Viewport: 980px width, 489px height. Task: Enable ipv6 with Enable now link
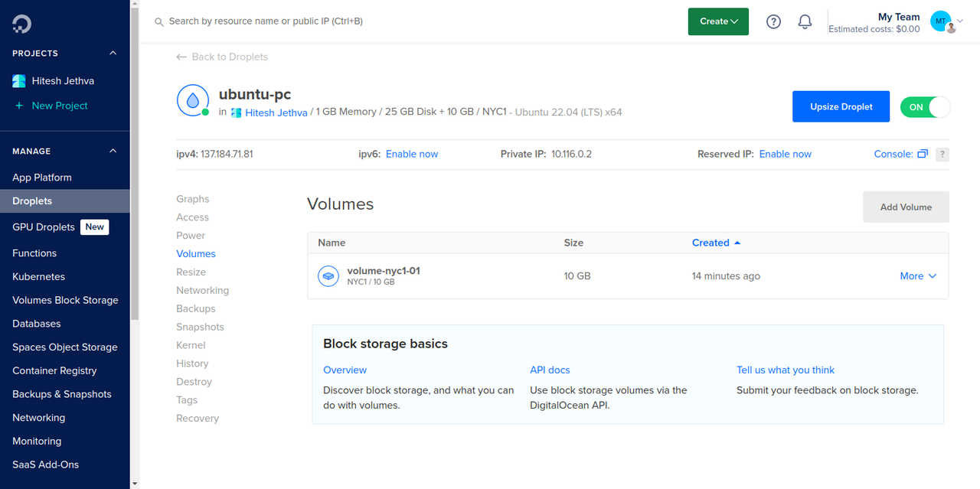[x=412, y=154]
